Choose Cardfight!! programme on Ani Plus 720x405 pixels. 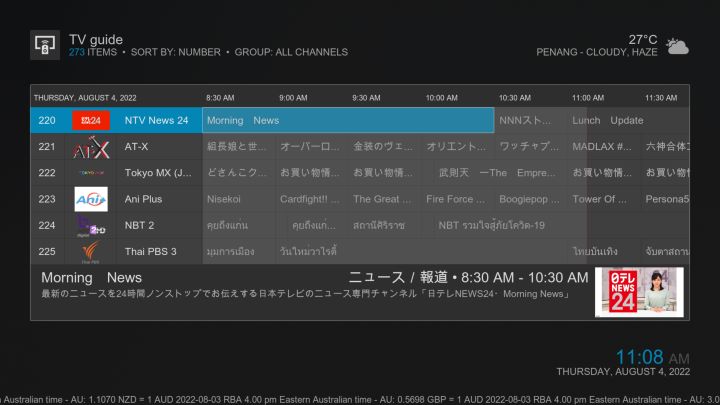coord(310,199)
